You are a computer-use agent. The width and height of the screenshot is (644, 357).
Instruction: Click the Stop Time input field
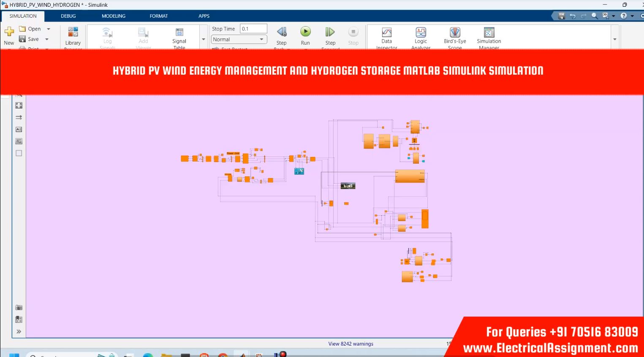(x=253, y=29)
